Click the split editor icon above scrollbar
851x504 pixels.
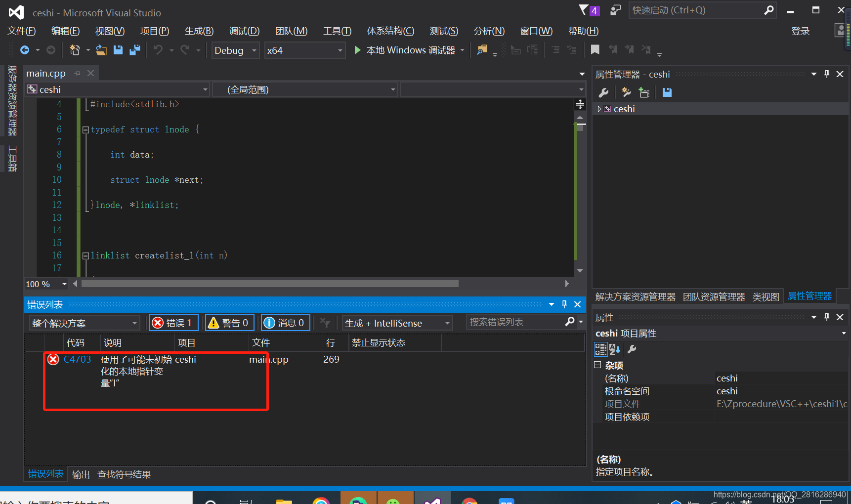pyautogui.click(x=580, y=104)
